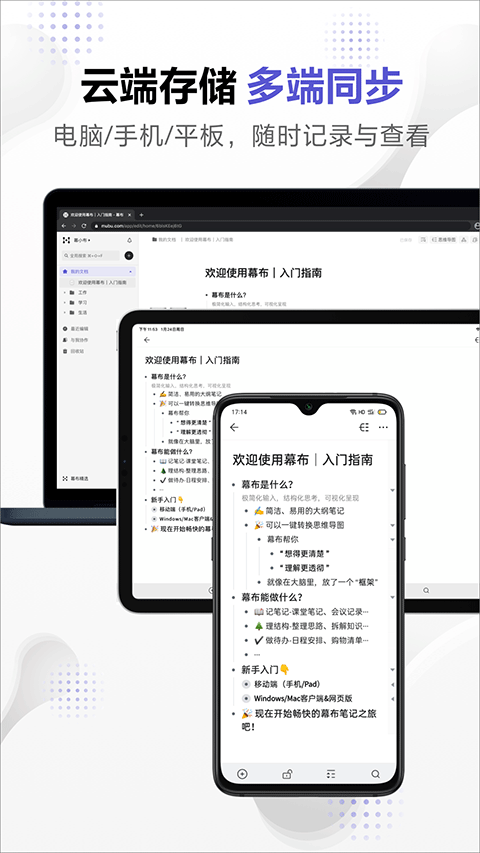Screen dimensions: 480x853
Task: Click 幕布是什么? bullet on laptop document
Action: coord(229,294)
